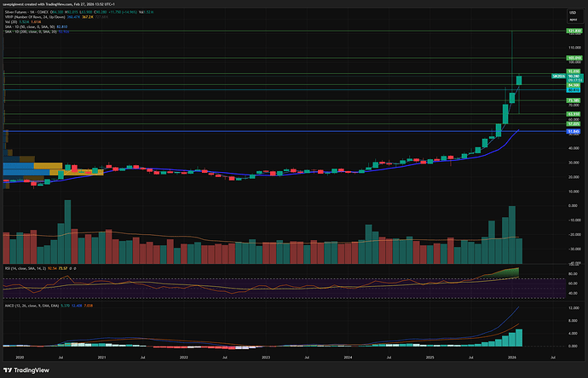Click the 105.010 price level label
The image size is (588, 378).
[574, 58]
